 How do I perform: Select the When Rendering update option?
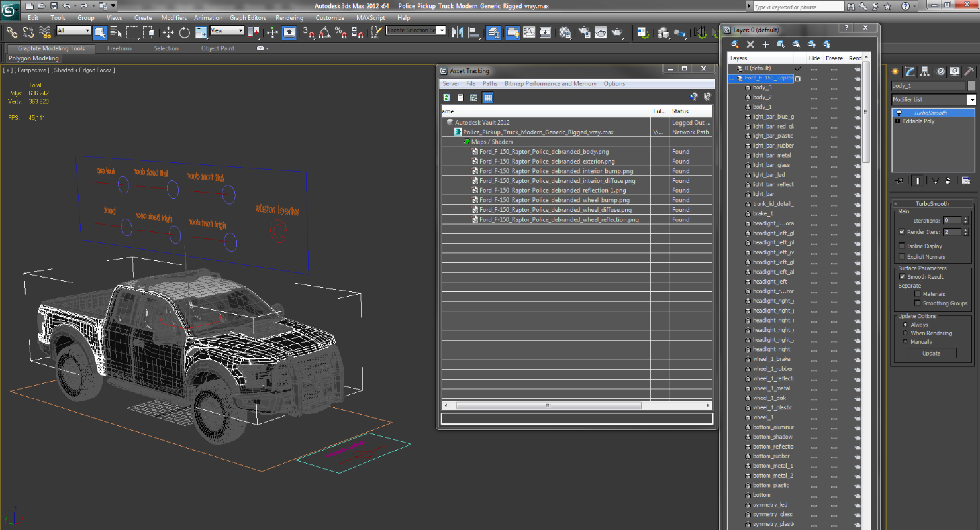pyautogui.click(x=905, y=333)
